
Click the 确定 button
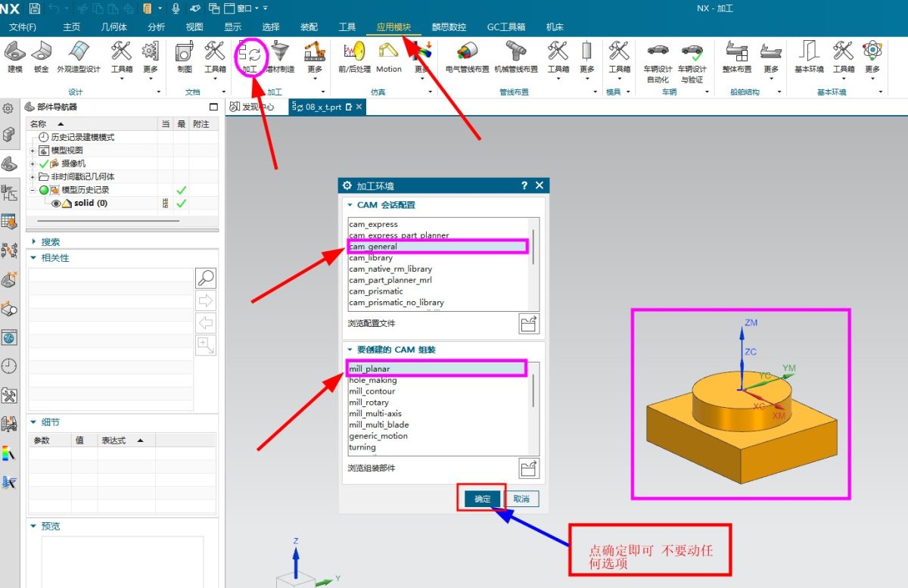[x=482, y=499]
